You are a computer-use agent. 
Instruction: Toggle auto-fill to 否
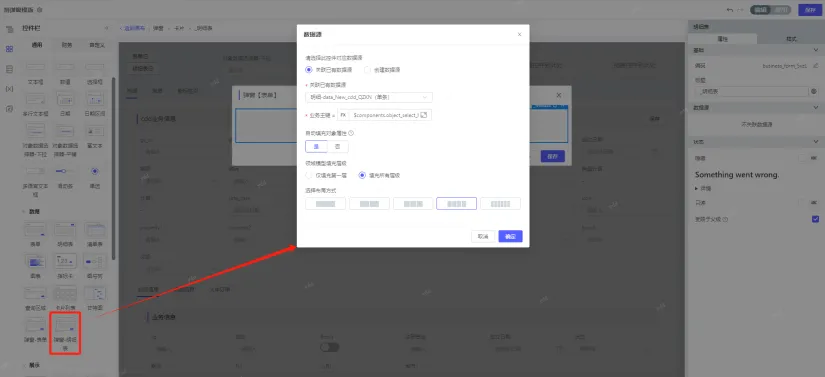click(x=337, y=147)
